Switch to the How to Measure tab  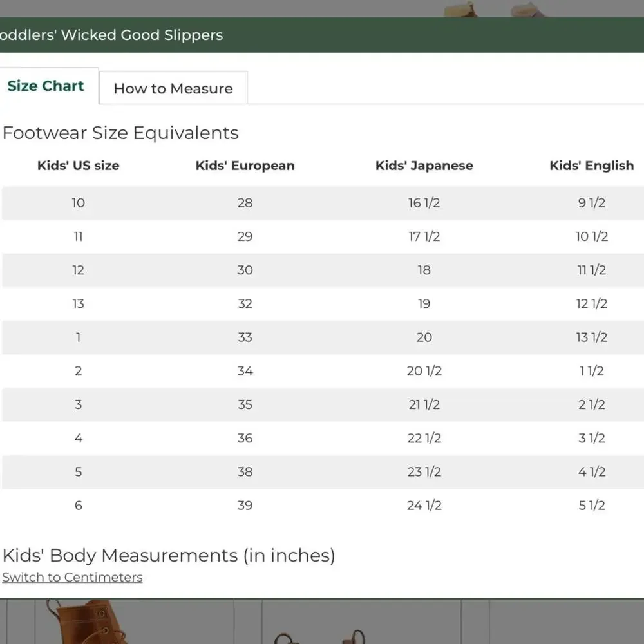[x=173, y=88]
